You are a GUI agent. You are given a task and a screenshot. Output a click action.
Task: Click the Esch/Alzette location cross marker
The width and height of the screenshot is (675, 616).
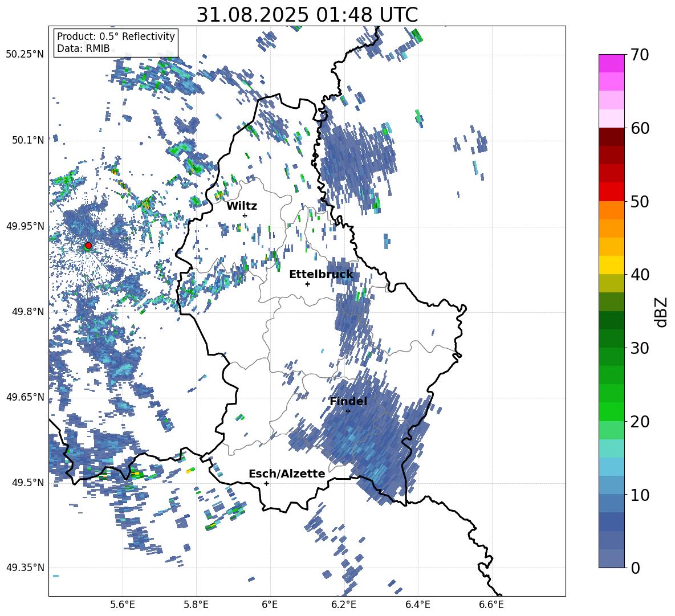pyautogui.click(x=266, y=483)
